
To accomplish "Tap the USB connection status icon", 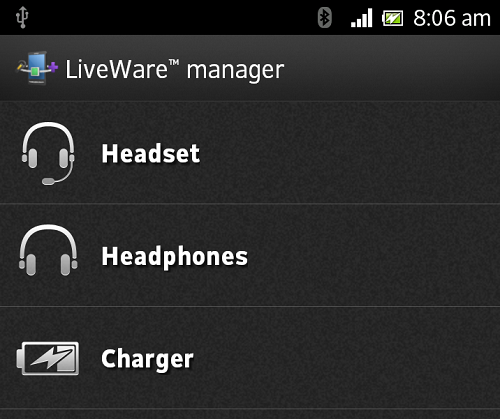I will [22, 17].
